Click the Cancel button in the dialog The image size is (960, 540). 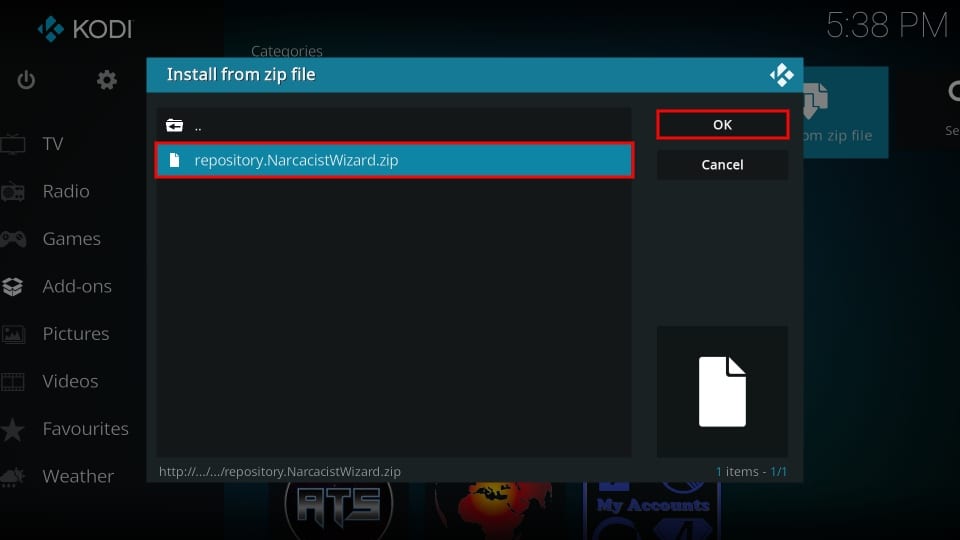[722, 165]
